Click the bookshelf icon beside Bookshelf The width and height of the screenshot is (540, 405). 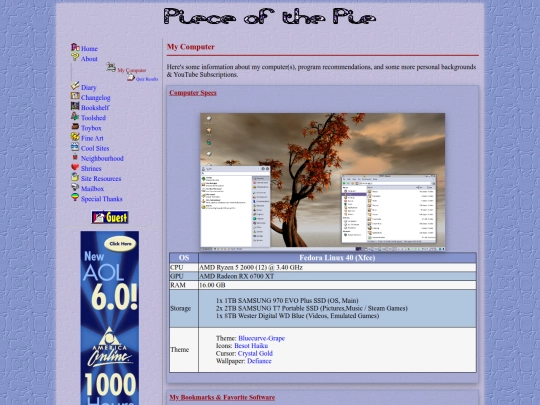pos(75,106)
